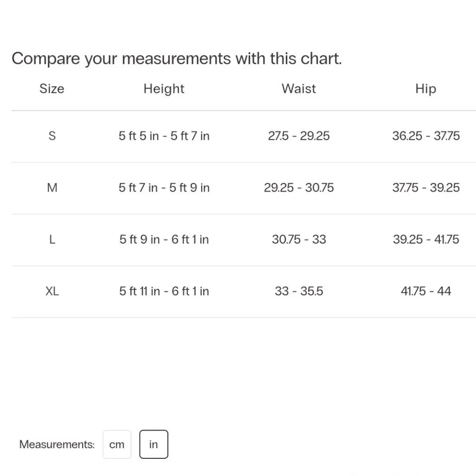Select the S size row label

(52, 136)
